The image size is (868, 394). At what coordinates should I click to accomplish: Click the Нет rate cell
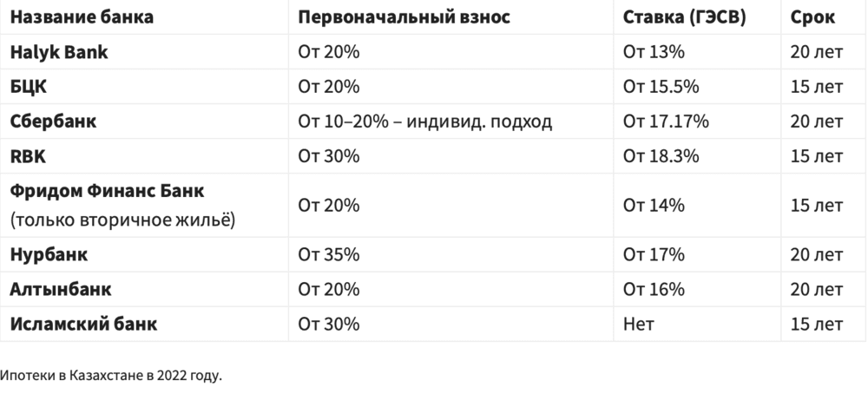click(x=638, y=324)
